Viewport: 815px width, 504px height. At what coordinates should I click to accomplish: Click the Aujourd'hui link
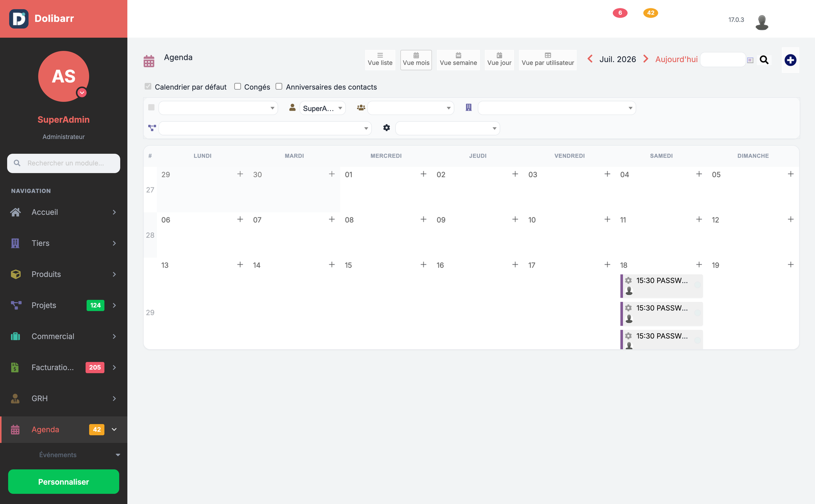[x=676, y=59]
